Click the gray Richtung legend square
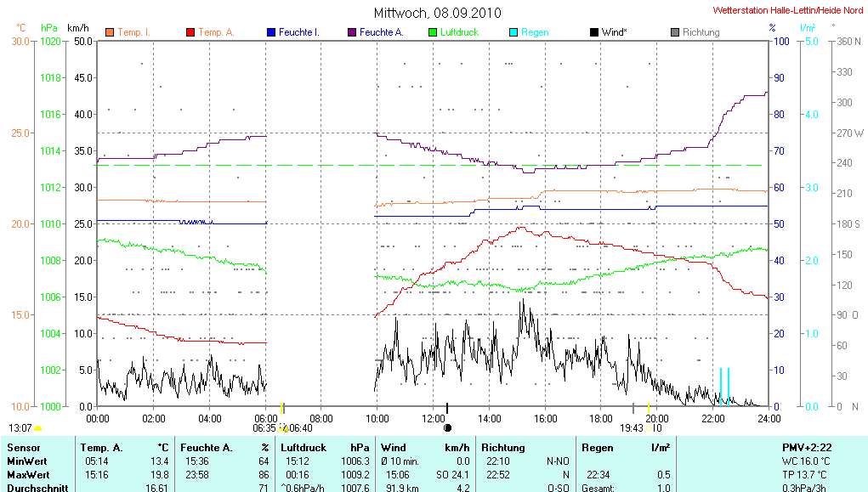868x492 pixels. tap(675, 32)
